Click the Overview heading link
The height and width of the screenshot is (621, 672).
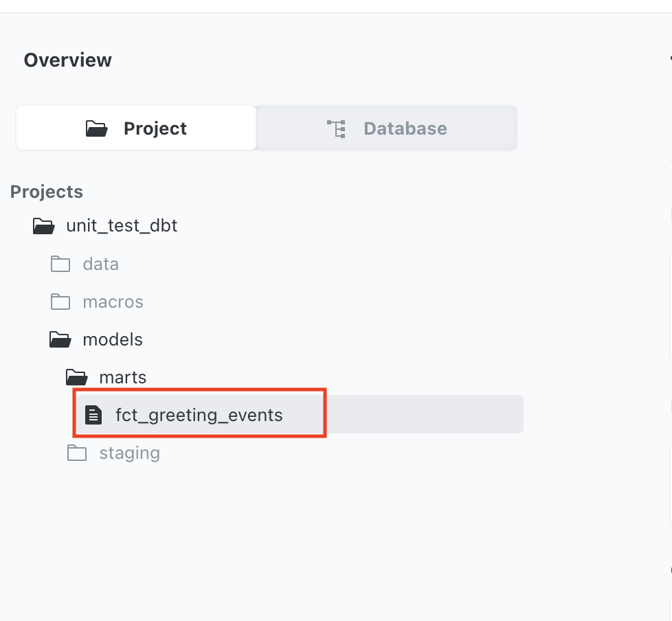67,60
